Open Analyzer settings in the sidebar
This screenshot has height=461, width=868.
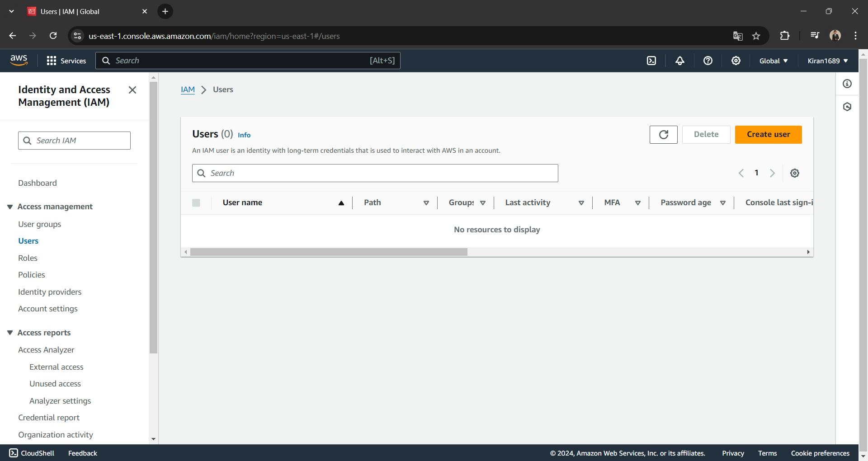tap(60, 401)
